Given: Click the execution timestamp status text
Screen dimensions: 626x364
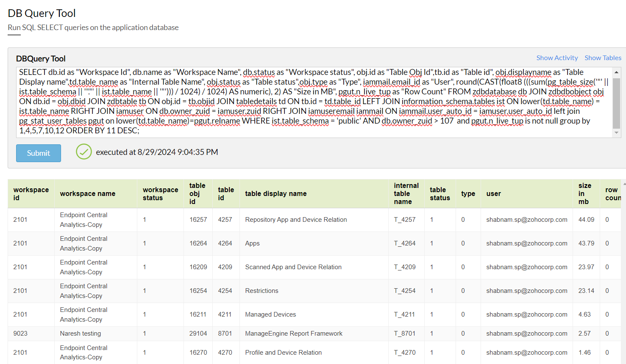Looking at the screenshot, I should 157,152.
